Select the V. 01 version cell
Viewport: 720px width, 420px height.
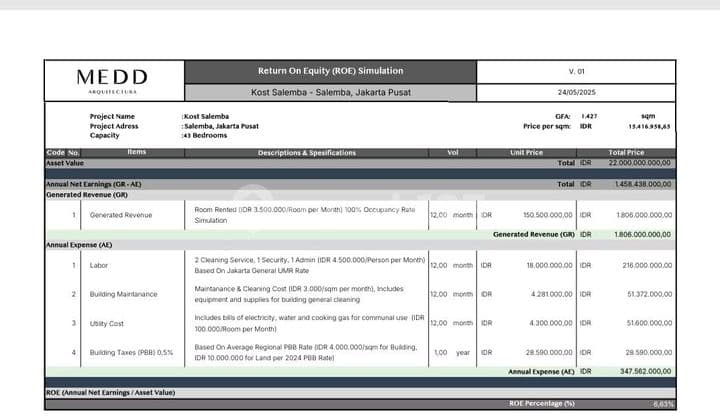[574, 71]
